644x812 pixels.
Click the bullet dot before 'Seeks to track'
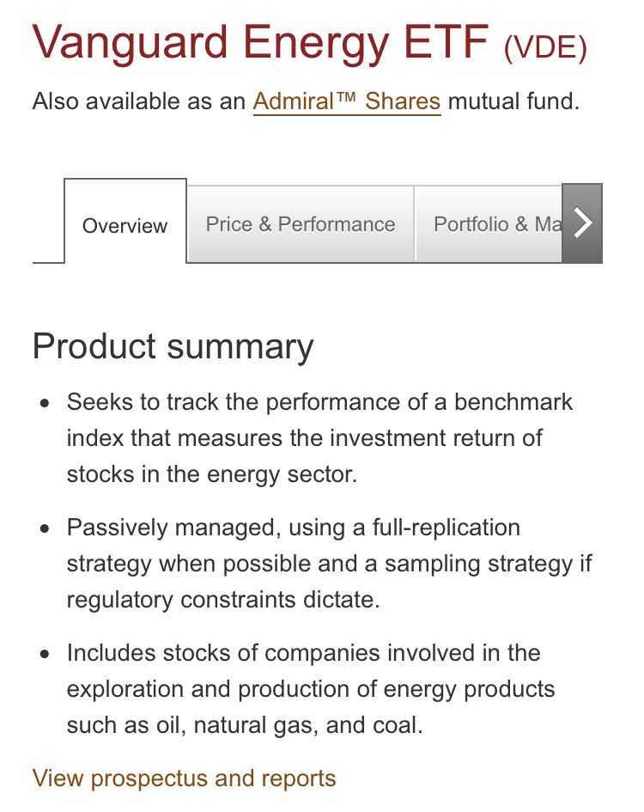pyautogui.click(x=45, y=403)
